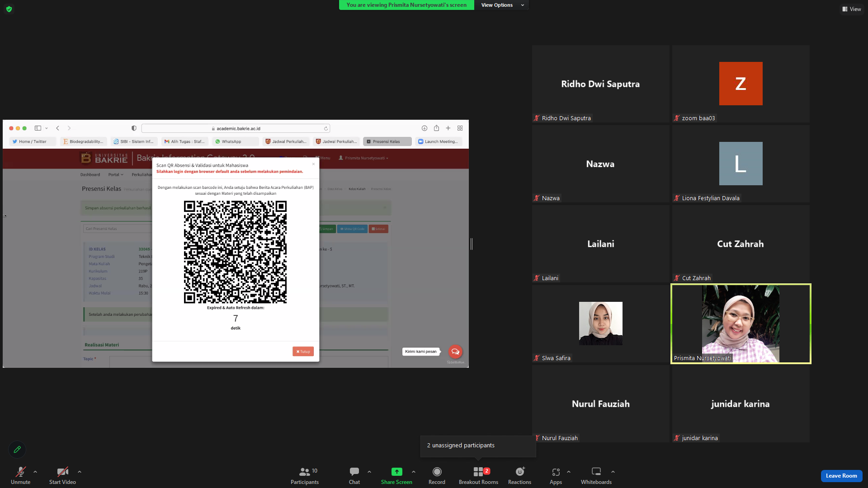Open the red chat bubble widget
The width and height of the screenshot is (868, 488).
pos(455,352)
